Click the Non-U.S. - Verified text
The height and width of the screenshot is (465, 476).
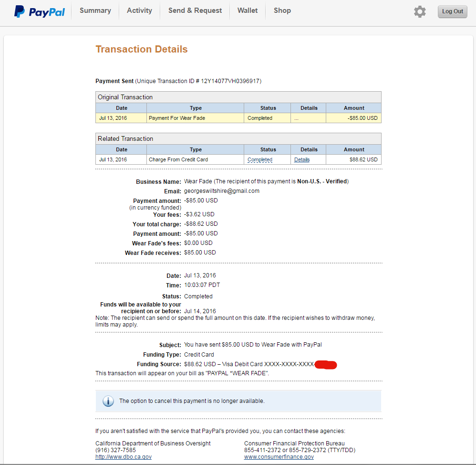pos(322,181)
